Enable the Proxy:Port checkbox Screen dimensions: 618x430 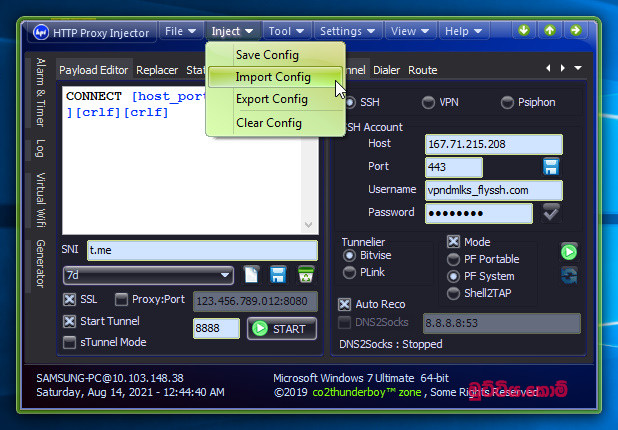coord(121,300)
